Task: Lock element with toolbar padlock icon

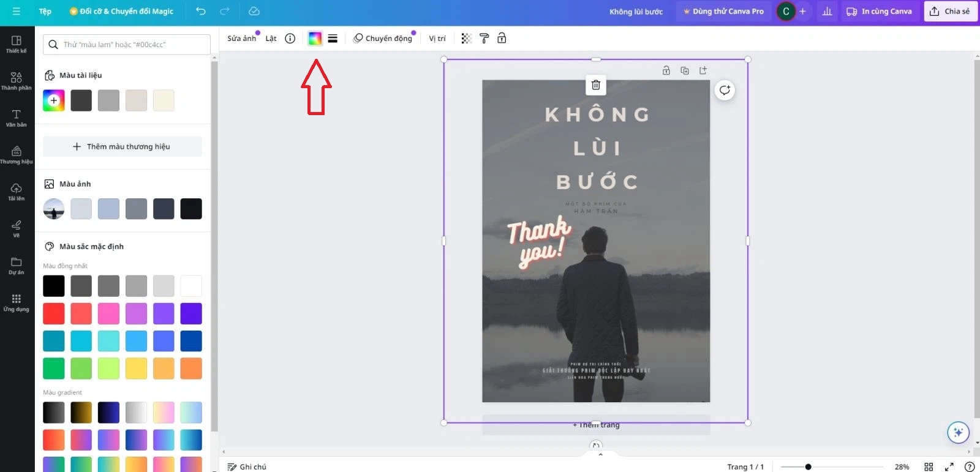Action: pyautogui.click(x=502, y=39)
